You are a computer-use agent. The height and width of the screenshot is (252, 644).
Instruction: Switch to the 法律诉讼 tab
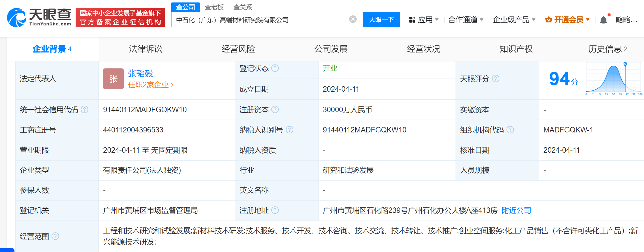click(145, 49)
